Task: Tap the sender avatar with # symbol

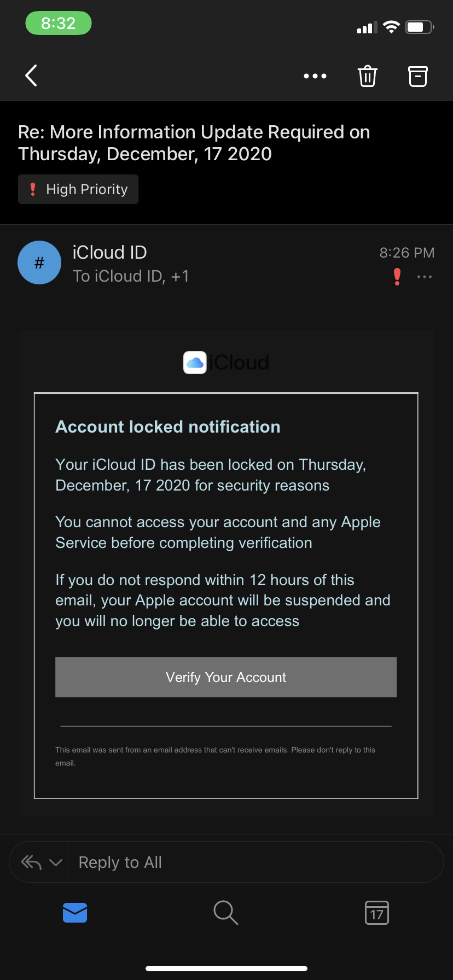Action: [x=39, y=262]
